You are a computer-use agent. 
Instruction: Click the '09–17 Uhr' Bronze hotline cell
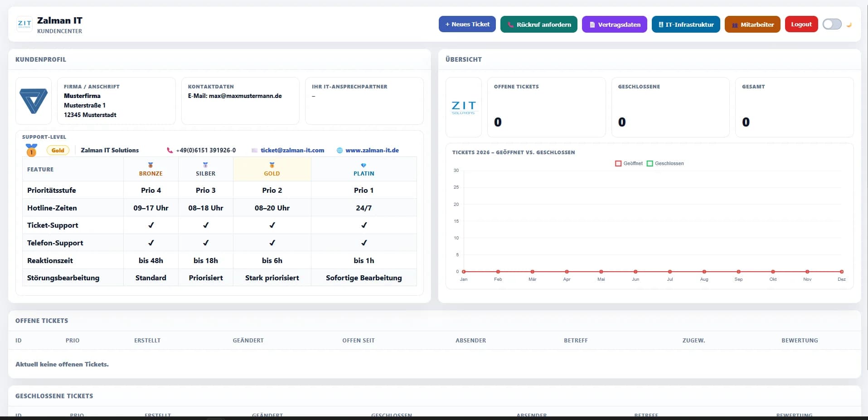click(151, 208)
